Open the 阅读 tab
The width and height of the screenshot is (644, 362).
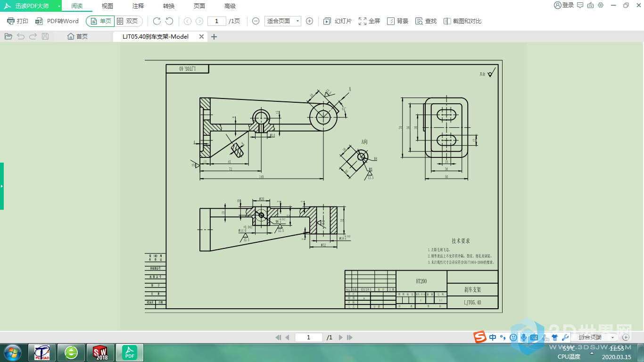tap(77, 6)
